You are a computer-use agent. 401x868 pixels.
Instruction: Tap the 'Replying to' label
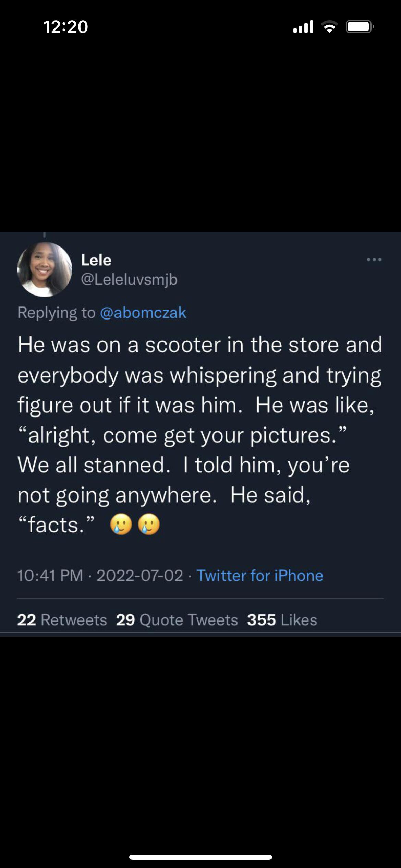[x=57, y=313]
